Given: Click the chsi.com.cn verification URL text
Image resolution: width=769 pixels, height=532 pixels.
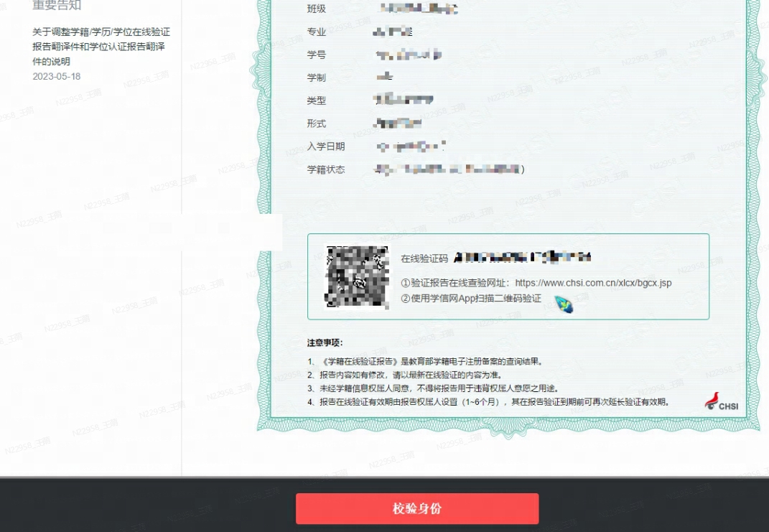Looking at the screenshot, I should coord(593,283).
